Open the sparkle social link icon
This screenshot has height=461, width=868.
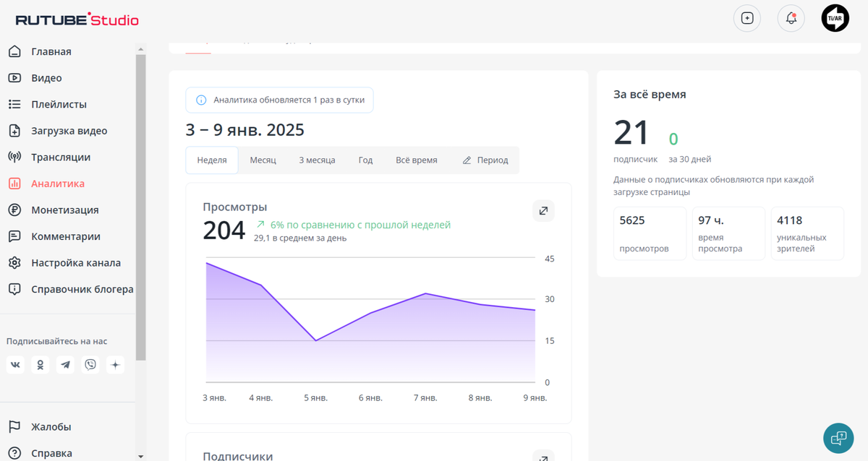pyautogui.click(x=115, y=365)
